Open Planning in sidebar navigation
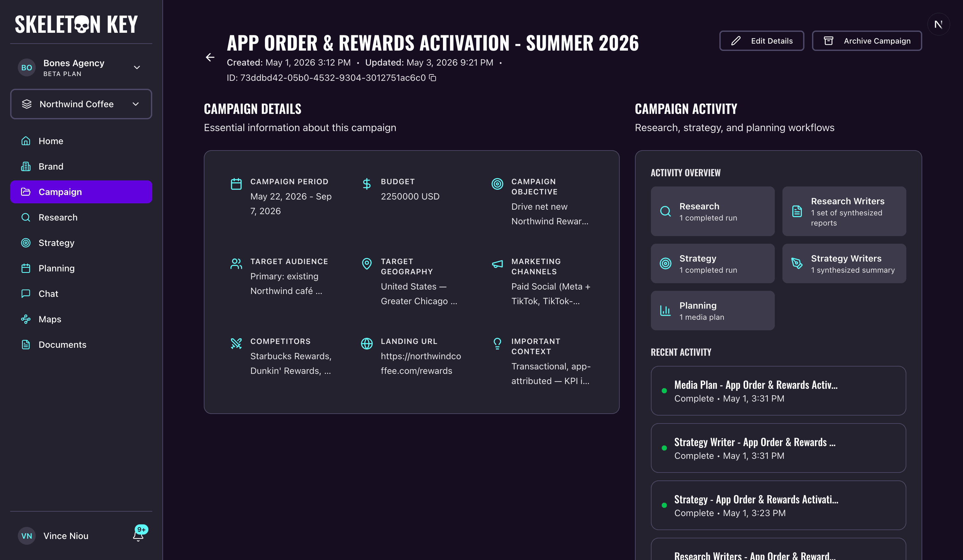This screenshot has width=963, height=560. tap(81, 268)
